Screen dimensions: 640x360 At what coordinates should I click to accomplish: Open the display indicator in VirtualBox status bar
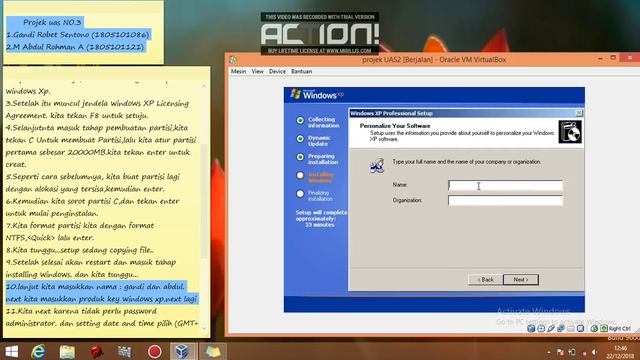[x=580, y=328]
